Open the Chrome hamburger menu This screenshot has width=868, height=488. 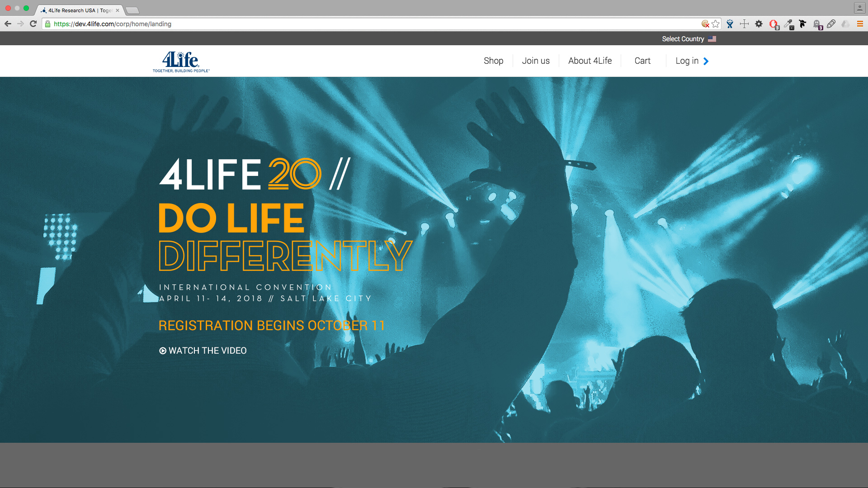(x=860, y=24)
